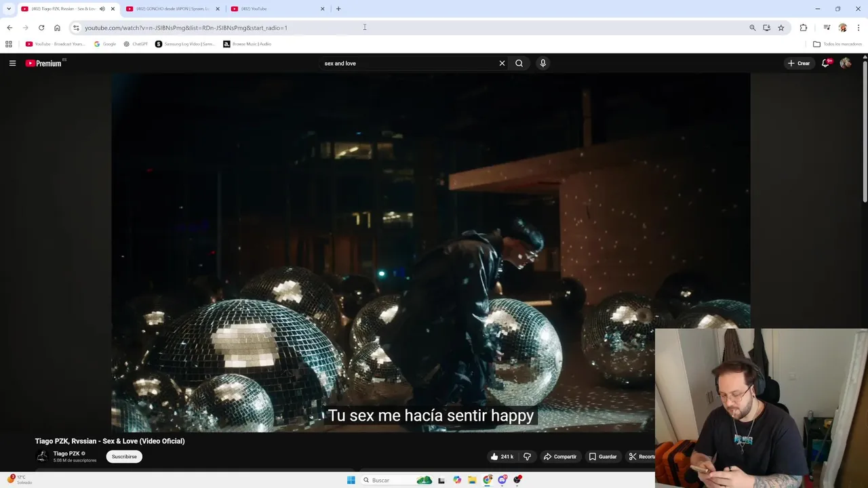Open the Tiago PZK channel name
868x488 pixels.
pyautogui.click(x=66, y=453)
